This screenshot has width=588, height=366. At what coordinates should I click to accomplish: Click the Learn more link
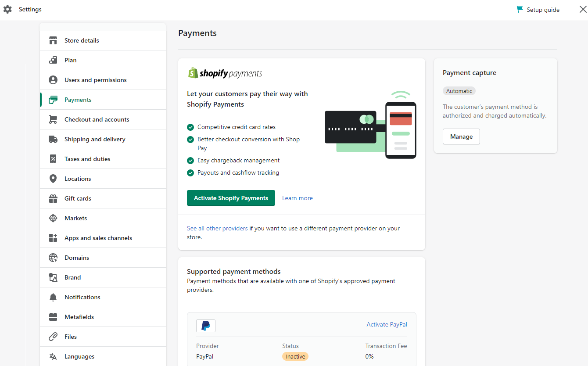(298, 198)
